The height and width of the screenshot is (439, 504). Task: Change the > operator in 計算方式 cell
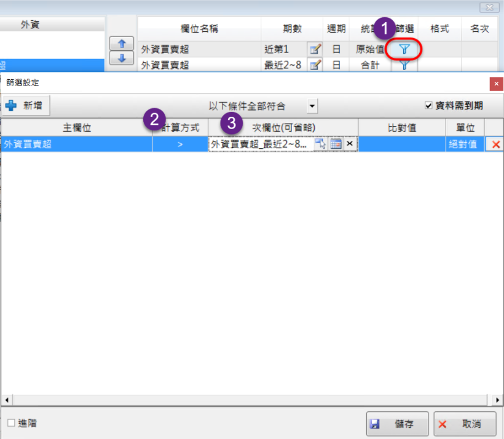click(x=180, y=144)
